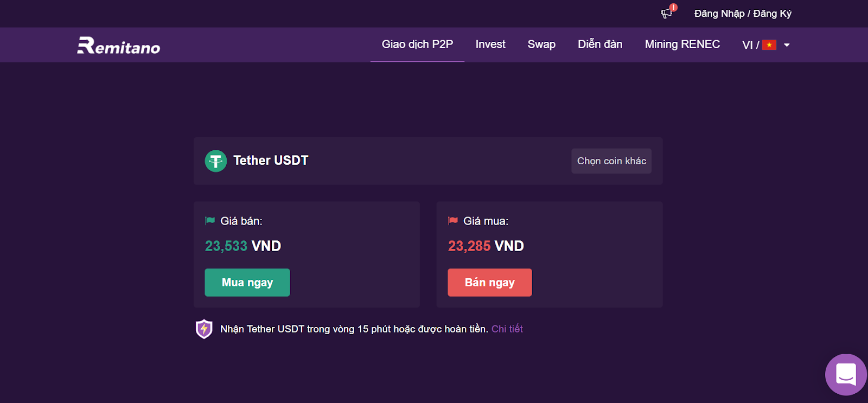Click the Remitano logo
The image size is (868, 403).
point(119,46)
